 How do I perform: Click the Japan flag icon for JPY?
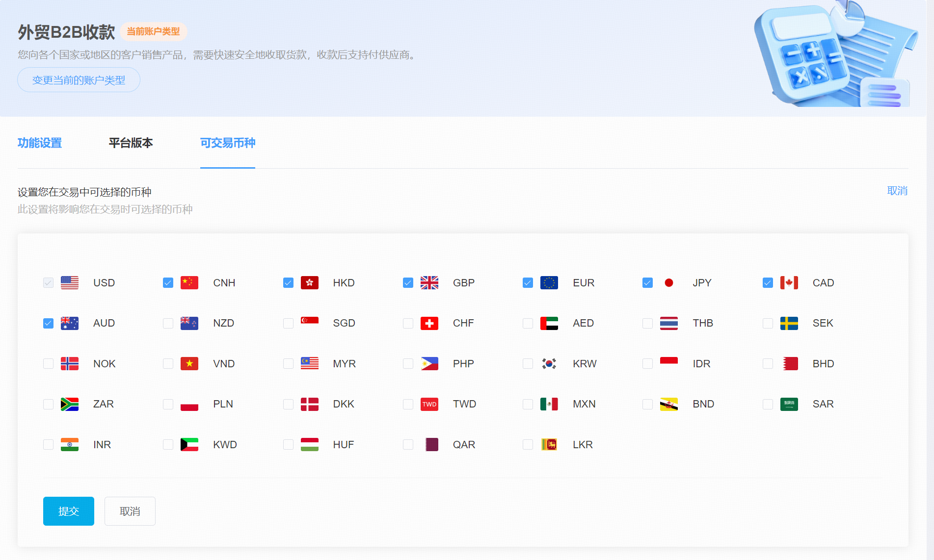[x=669, y=282]
